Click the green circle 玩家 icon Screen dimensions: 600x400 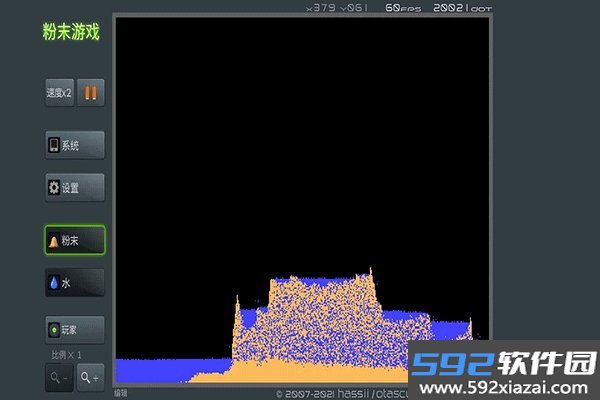(54, 330)
